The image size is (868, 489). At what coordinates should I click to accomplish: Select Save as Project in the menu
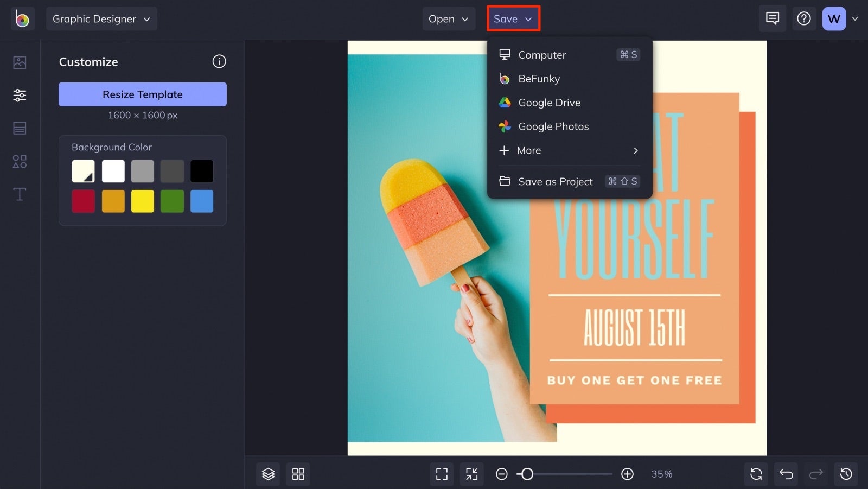point(555,181)
